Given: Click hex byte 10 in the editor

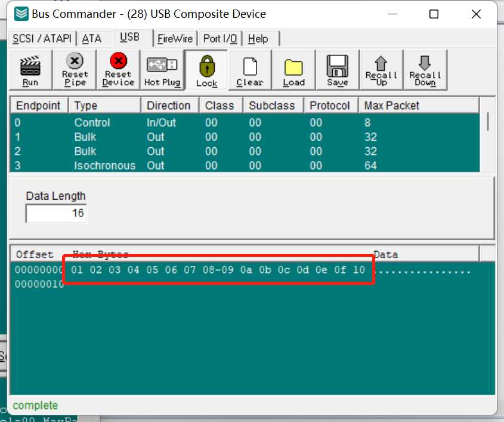Looking at the screenshot, I should click(x=359, y=270).
